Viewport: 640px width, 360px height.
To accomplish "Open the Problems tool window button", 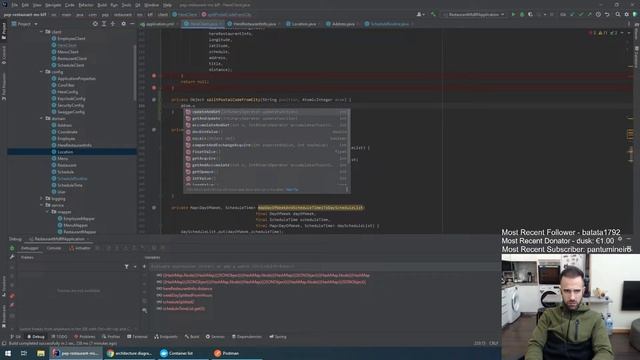I will pos(84,337).
